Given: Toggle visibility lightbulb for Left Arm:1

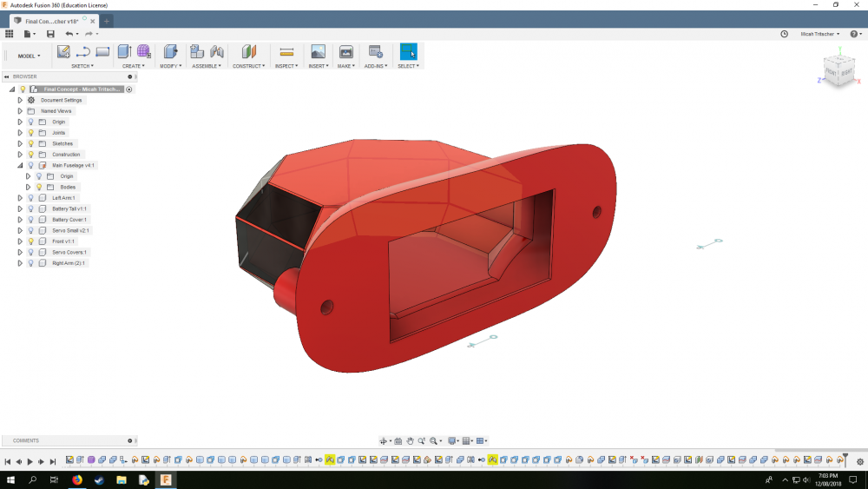Looking at the screenshot, I should [x=30, y=198].
